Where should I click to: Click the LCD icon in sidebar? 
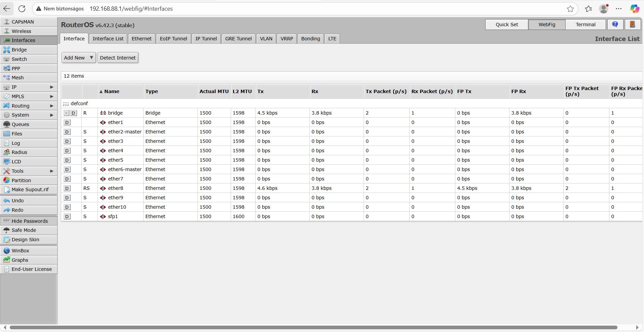pyautogui.click(x=6, y=162)
